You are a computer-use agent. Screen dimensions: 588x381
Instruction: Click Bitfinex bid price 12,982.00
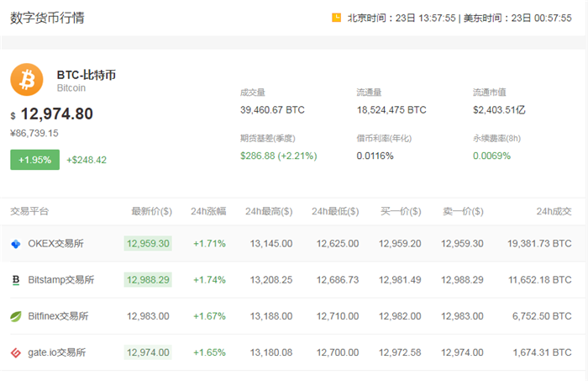coord(400,316)
